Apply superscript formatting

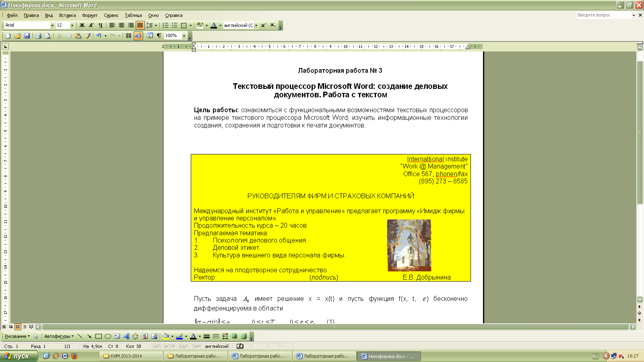point(264,25)
